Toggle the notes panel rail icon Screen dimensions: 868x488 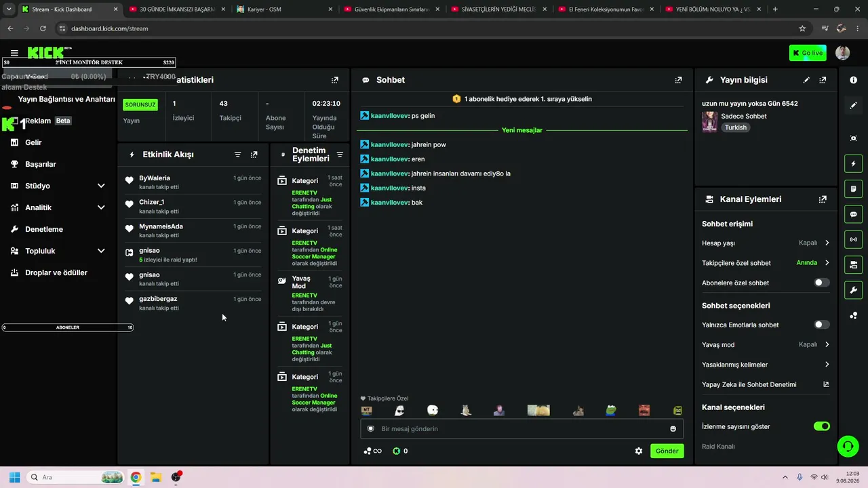pos(853,188)
